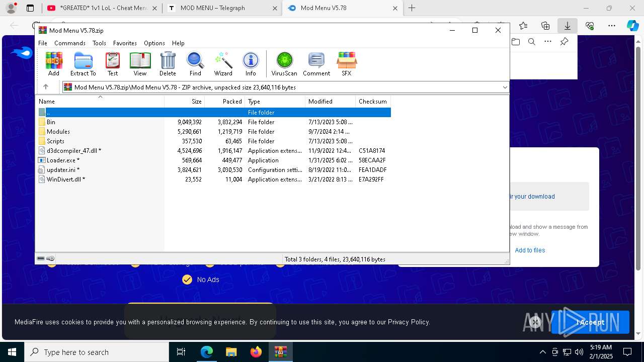The image size is (644, 362).
Task: Sort by Packed column header
Action: 224,101
